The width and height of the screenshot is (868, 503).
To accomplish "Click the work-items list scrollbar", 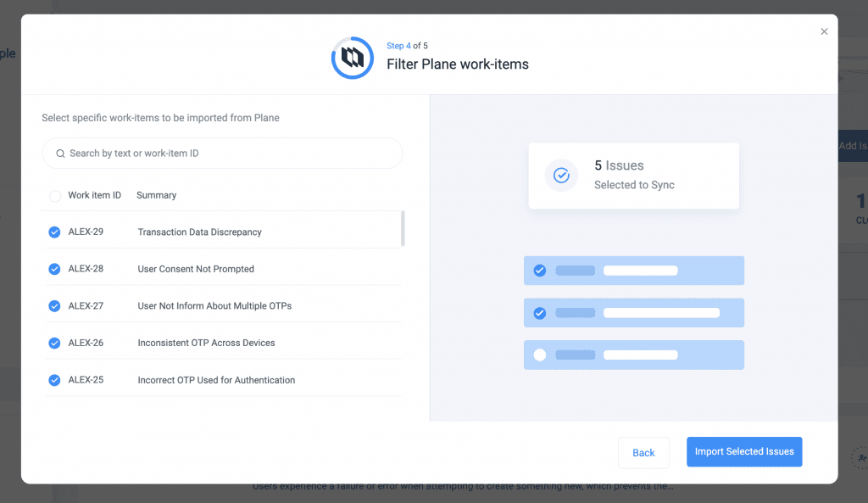I will 403,228.
